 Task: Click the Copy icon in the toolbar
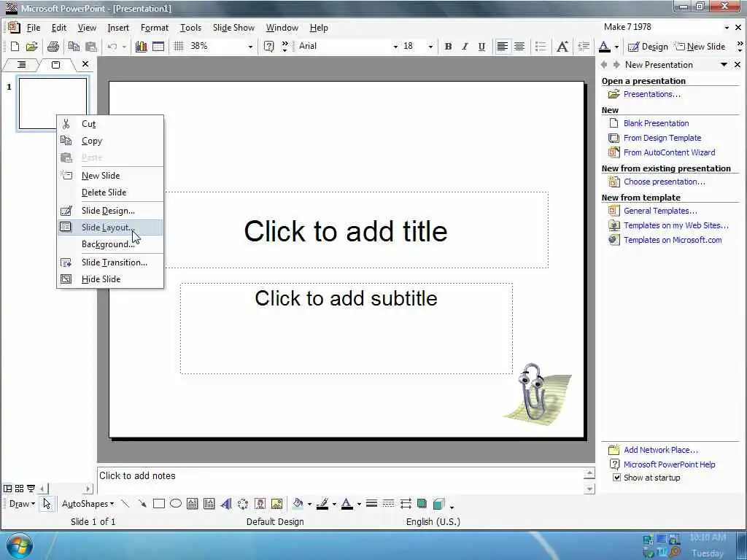[x=74, y=47]
